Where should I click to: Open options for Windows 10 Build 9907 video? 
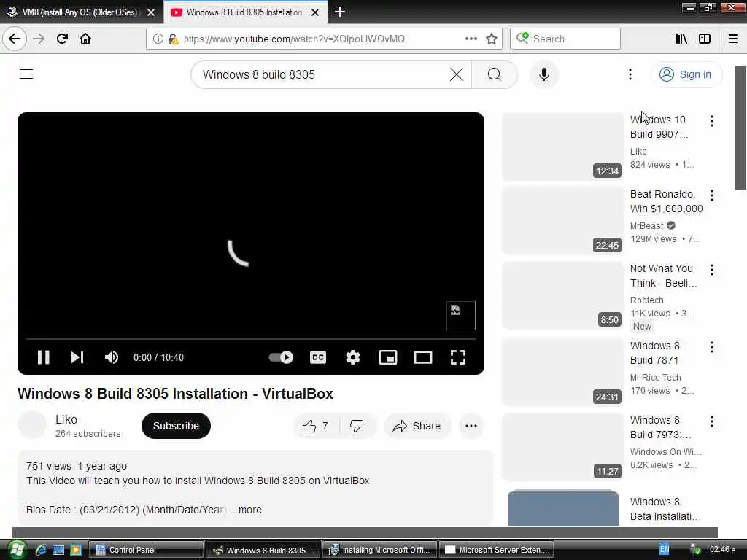(712, 120)
